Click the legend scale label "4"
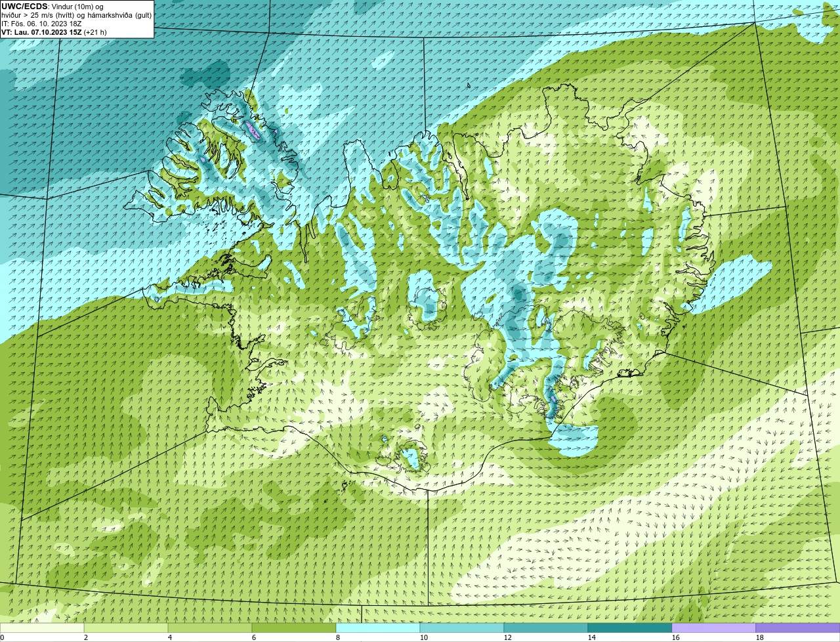Image resolution: width=840 pixels, height=642 pixels. 170,637
